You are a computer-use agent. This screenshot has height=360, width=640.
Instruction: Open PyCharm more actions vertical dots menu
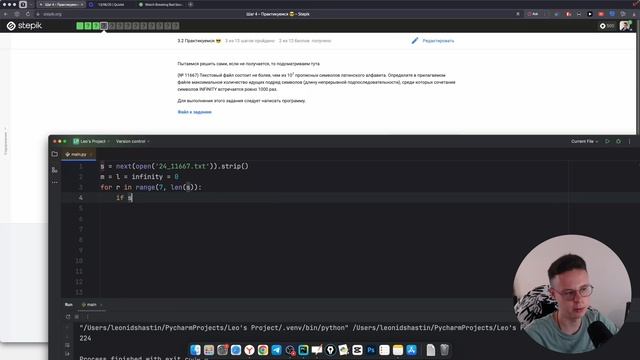click(629, 141)
